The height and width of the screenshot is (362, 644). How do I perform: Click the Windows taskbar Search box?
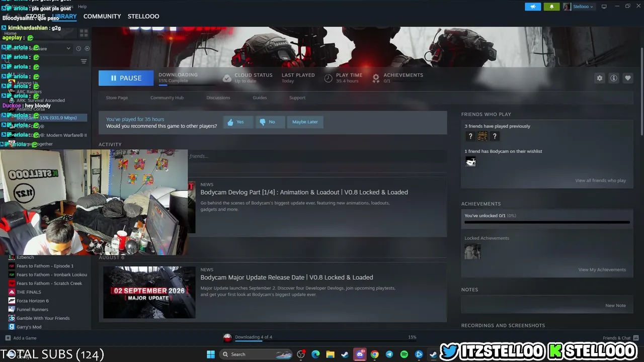(x=257, y=354)
